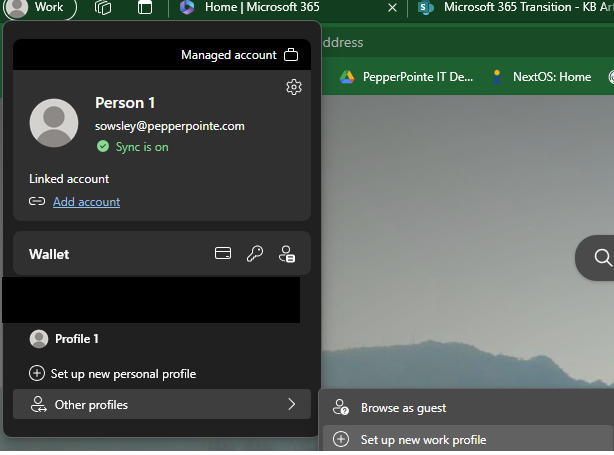614x455 pixels.
Task: Click the linked account chain icon
Action: point(37,201)
